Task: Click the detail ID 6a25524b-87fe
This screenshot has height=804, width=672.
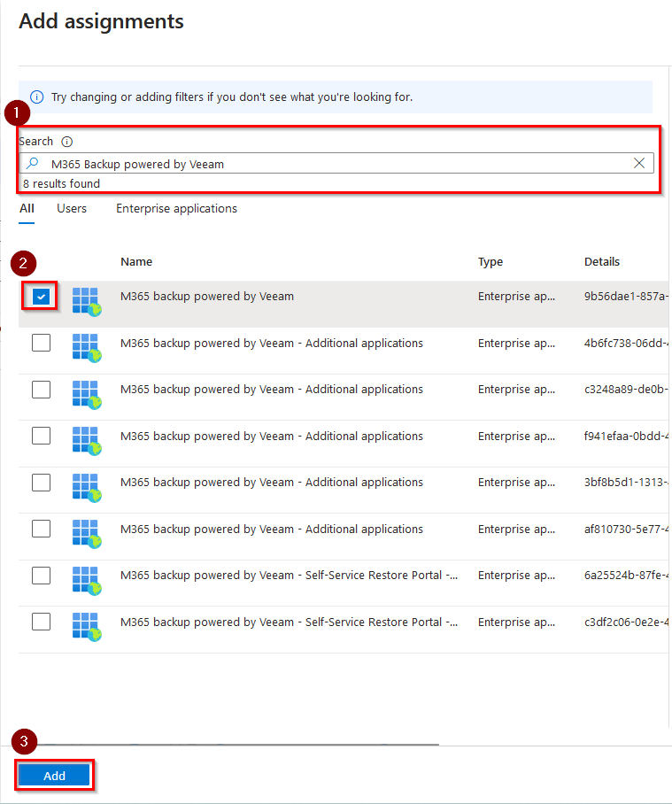Action: point(626,576)
